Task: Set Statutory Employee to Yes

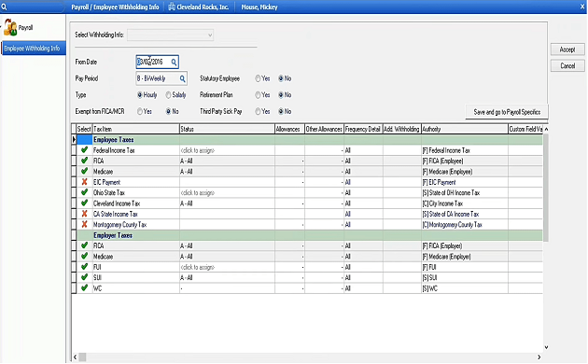Action: click(258, 78)
